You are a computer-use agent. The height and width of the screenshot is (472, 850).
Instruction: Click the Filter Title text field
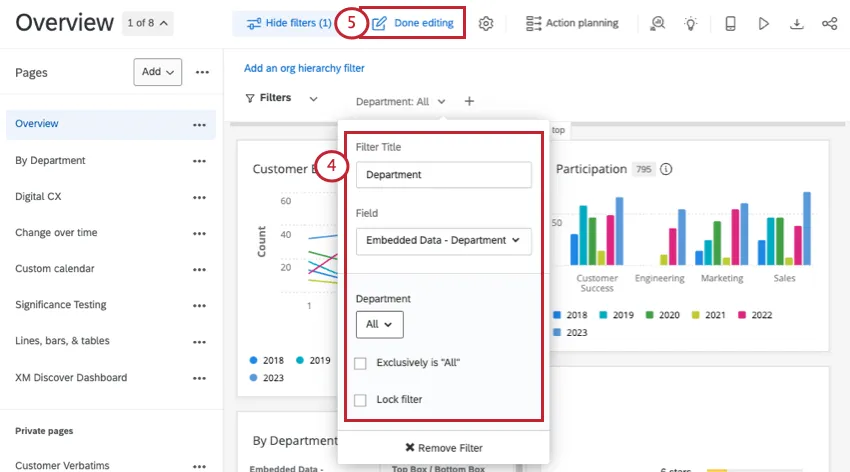[443, 175]
